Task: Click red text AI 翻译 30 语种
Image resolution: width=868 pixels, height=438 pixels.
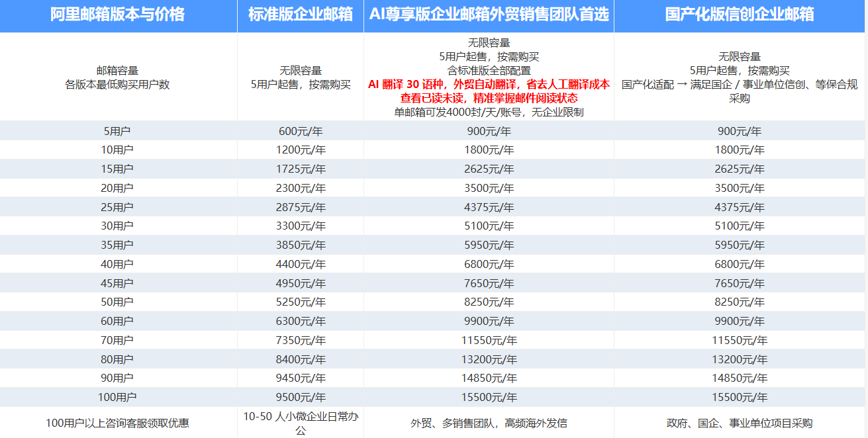Action: (407, 84)
